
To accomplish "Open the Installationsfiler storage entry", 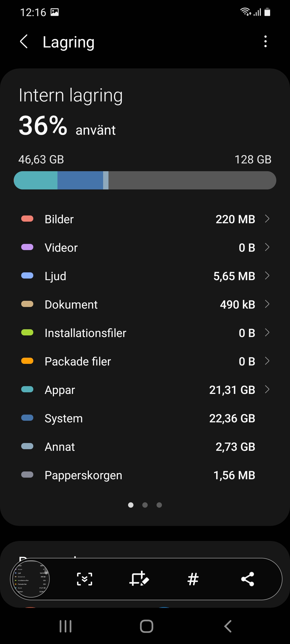I will pos(145,333).
